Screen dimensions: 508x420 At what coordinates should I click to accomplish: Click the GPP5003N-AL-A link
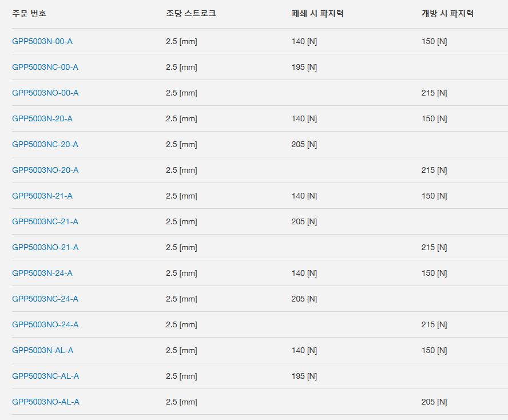pos(42,350)
